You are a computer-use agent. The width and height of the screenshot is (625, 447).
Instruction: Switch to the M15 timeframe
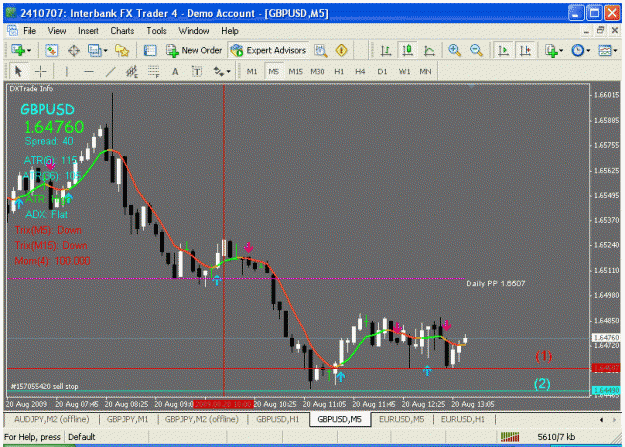(295, 71)
